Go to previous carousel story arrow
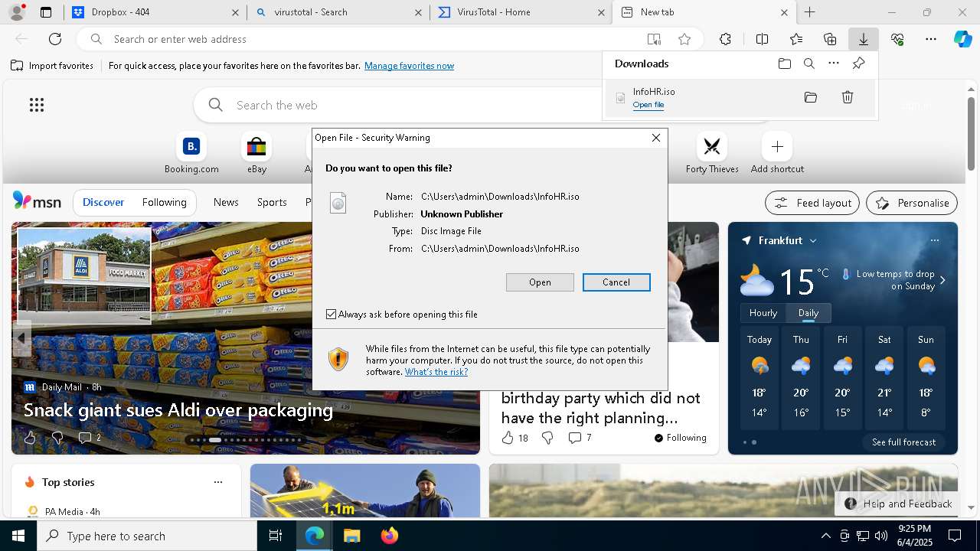The height and width of the screenshot is (551, 980). 21,337
